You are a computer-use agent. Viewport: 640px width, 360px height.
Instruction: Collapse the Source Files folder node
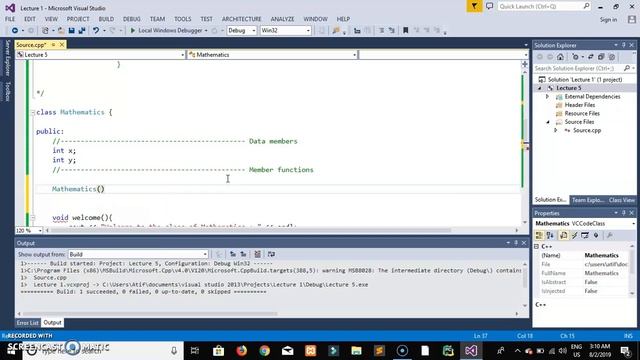pyautogui.click(x=547, y=122)
